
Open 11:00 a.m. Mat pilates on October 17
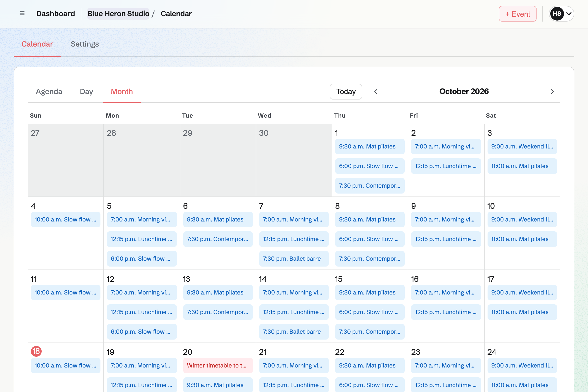pyautogui.click(x=522, y=312)
